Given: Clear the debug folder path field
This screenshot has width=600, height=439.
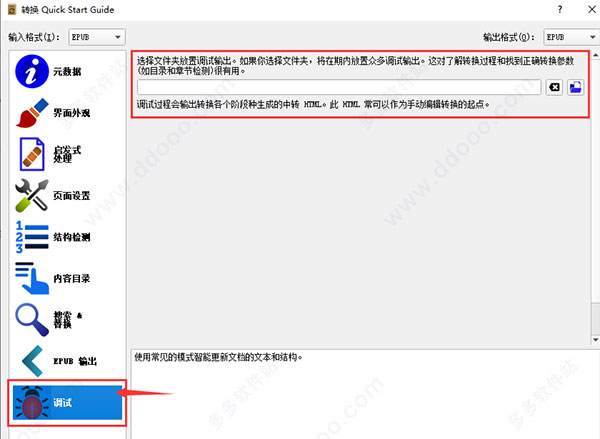Looking at the screenshot, I should (x=554, y=87).
